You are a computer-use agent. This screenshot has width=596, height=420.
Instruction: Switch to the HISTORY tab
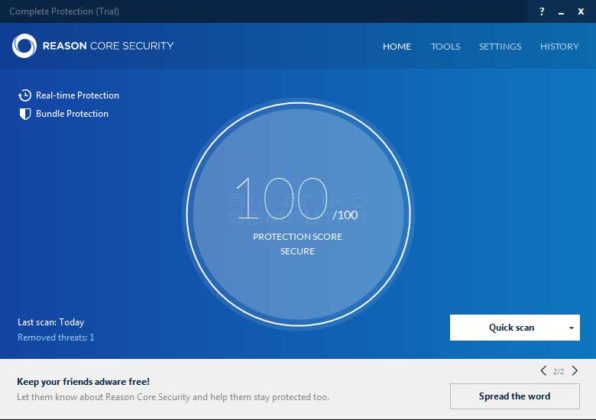pos(560,47)
